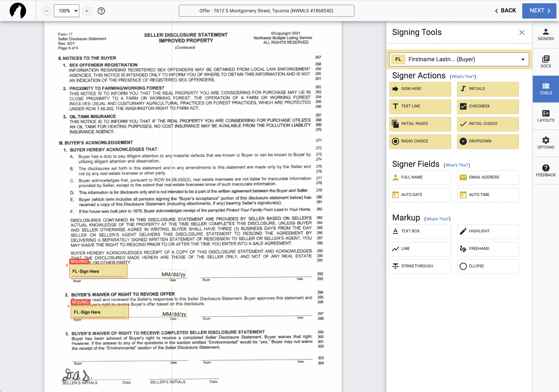Click the help question mark icon

[101, 11]
